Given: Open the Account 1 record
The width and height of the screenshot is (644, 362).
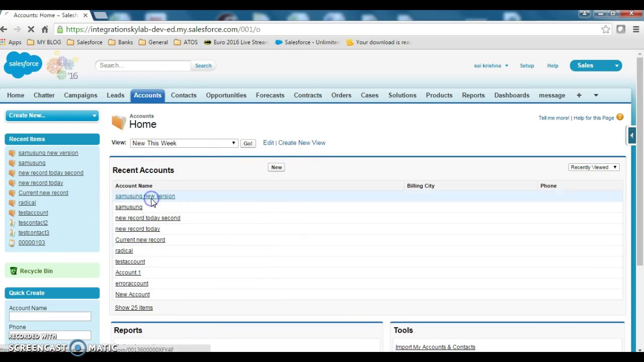Looking at the screenshot, I should pos(128,273).
